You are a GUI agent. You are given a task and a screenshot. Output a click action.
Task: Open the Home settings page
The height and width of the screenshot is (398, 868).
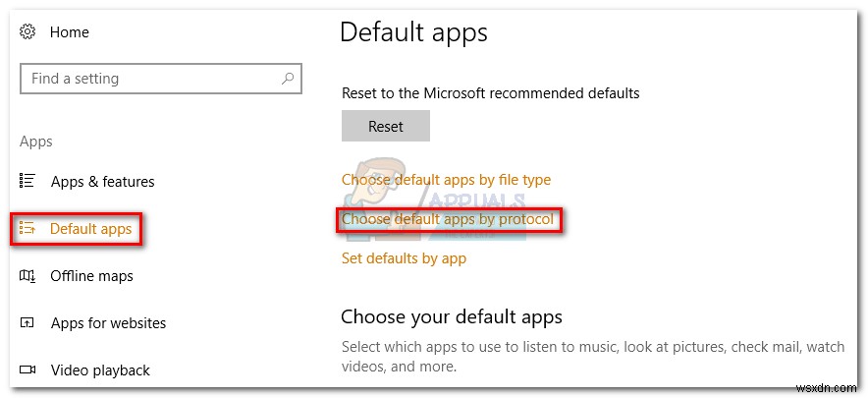[69, 32]
